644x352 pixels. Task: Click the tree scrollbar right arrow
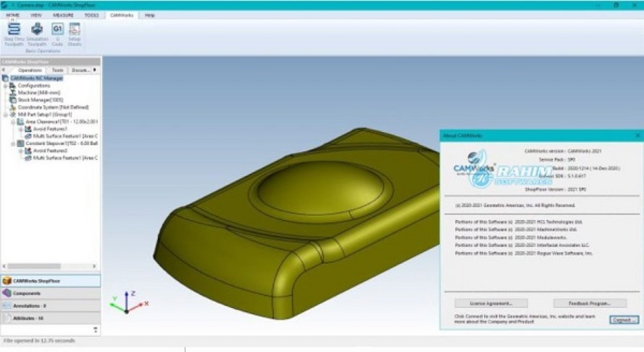pyautogui.click(x=94, y=266)
